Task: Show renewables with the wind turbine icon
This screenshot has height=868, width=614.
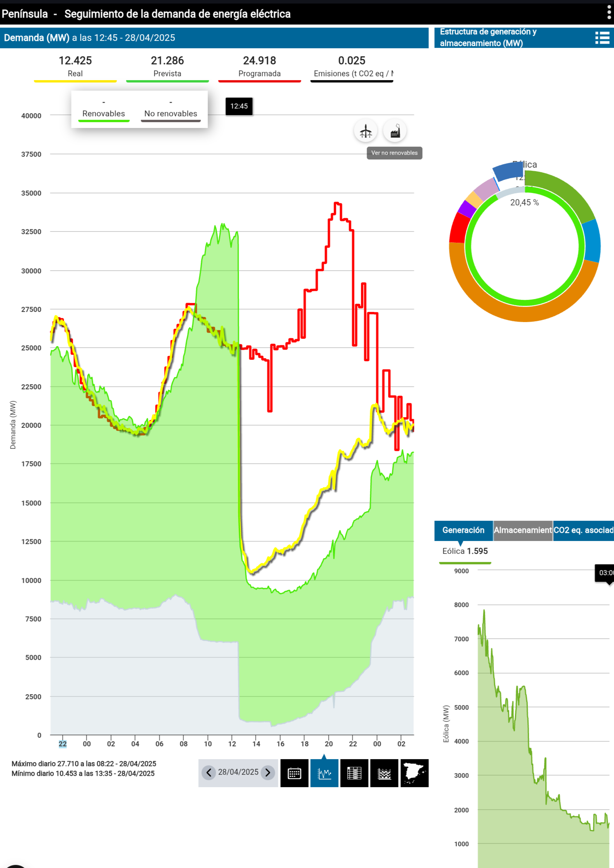Action: 366,131
